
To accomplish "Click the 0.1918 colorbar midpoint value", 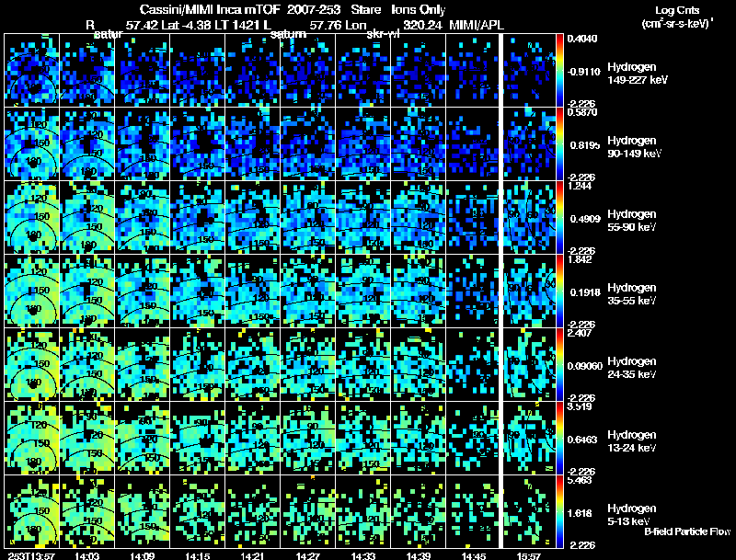I will click(x=585, y=292).
